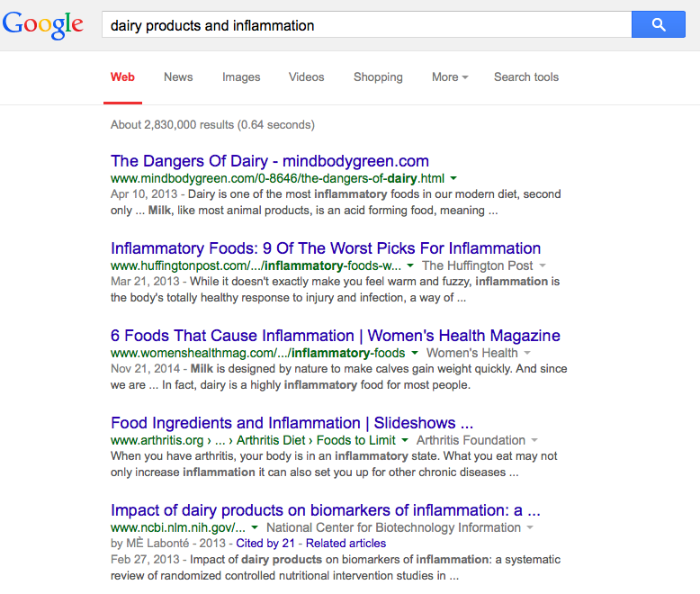Click the Google logo

tap(43, 25)
